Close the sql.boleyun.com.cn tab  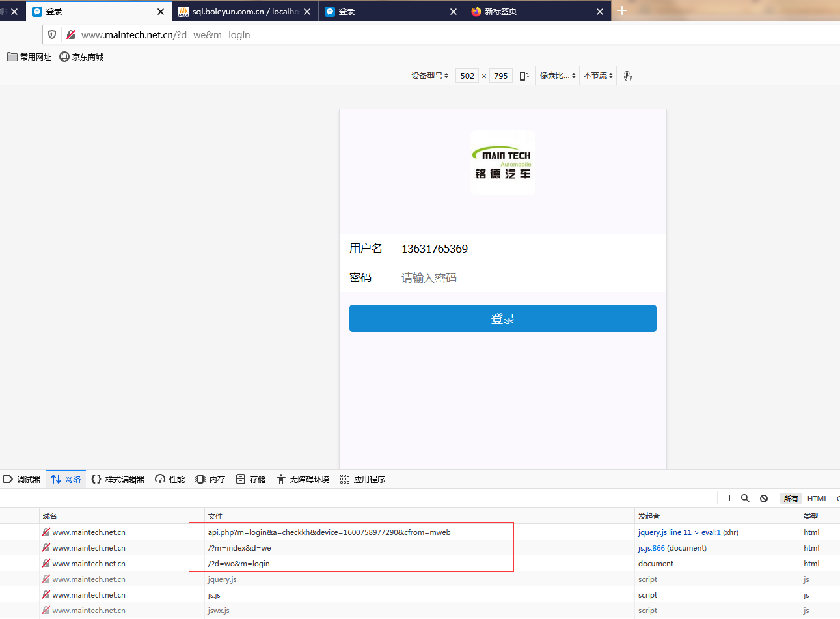pyautogui.click(x=307, y=12)
